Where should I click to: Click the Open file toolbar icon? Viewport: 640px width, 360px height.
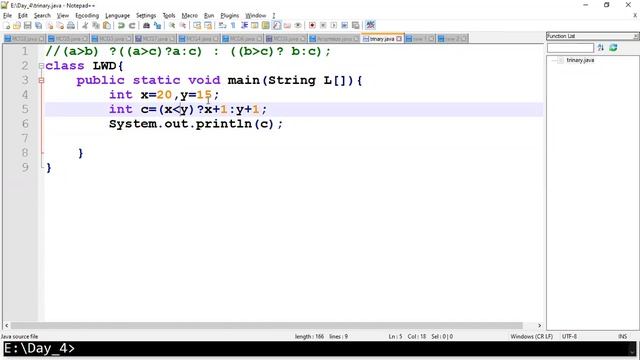click(x=17, y=25)
